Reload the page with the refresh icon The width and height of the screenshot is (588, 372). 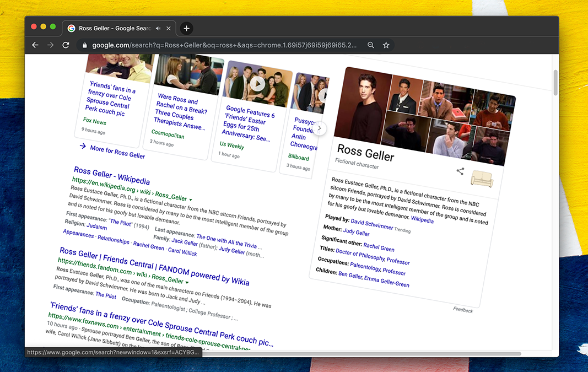pos(66,45)
